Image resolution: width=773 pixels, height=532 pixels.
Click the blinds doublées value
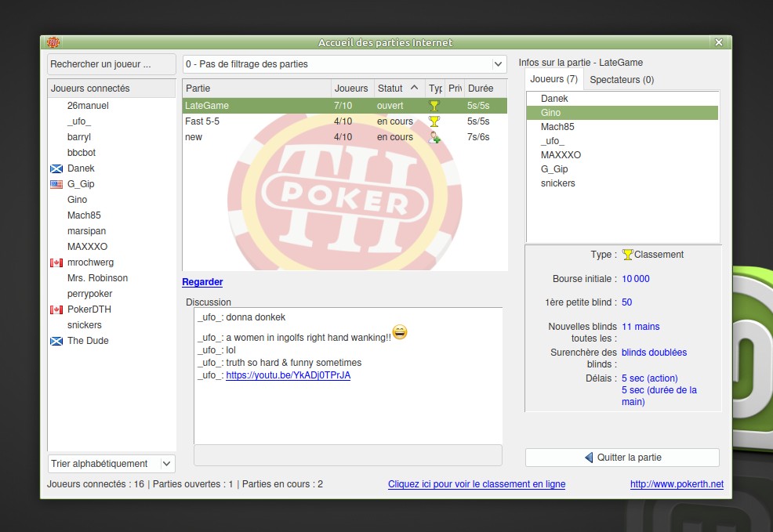654,353
